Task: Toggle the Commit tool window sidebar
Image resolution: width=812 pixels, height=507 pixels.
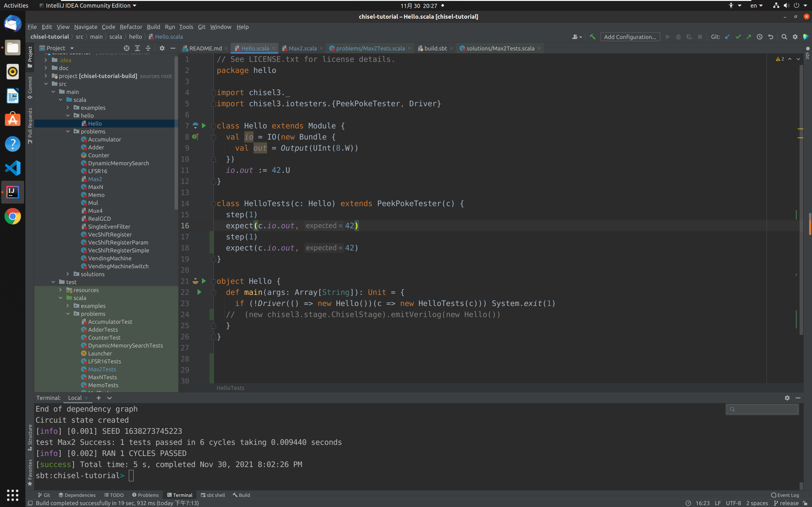Action: (30, 87)
